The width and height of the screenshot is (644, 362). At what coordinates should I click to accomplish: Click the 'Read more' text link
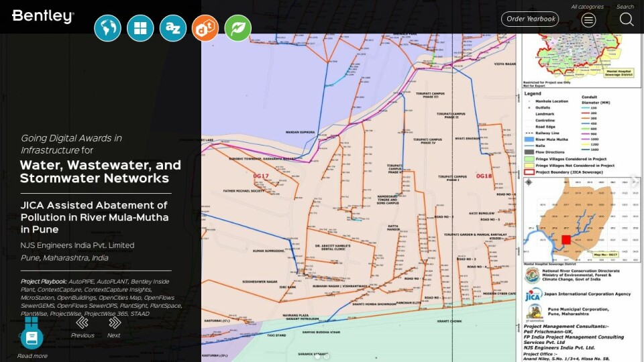click(x=32, y=356)
